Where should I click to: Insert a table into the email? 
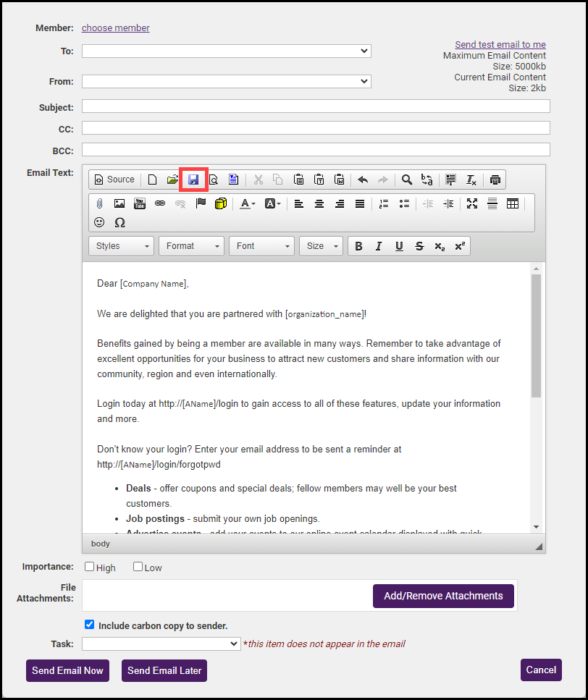(513, 203)
